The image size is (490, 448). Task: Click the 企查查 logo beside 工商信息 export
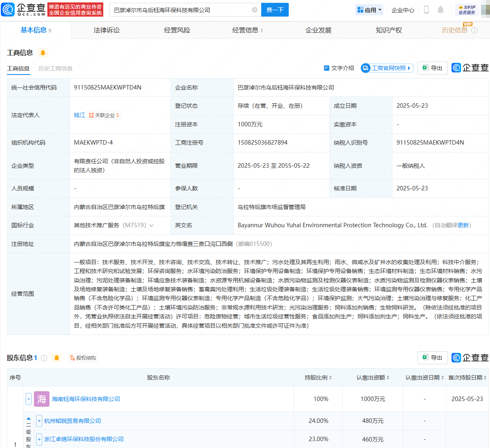[470, 68]
